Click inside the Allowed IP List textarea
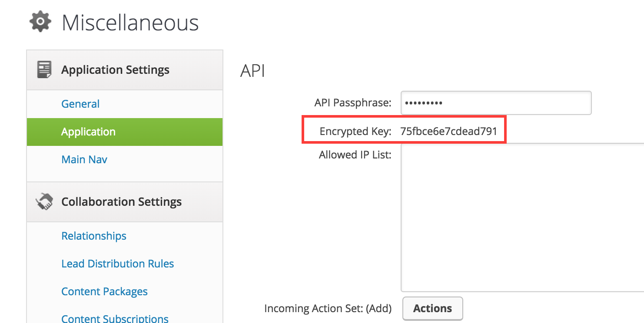 coord(522,218)
